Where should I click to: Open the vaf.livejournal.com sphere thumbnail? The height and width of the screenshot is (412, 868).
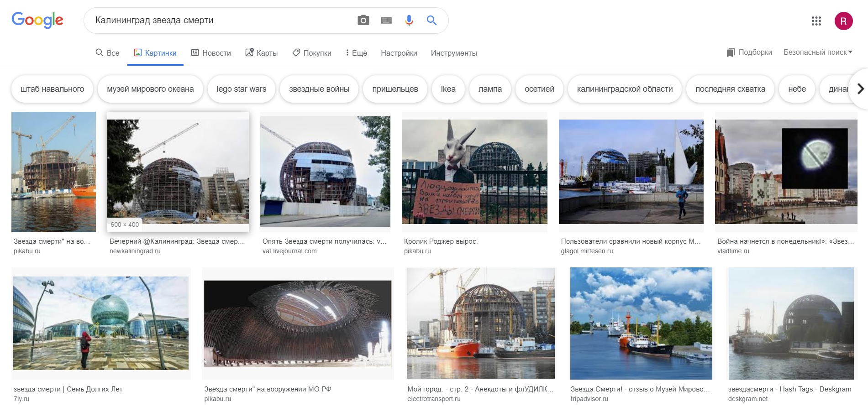tap(325, 172)
